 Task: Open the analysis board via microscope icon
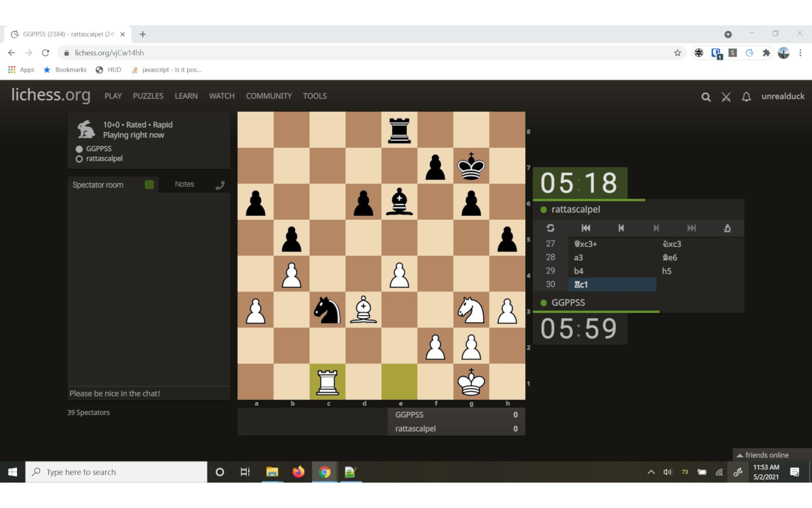[x=727, y=228]
